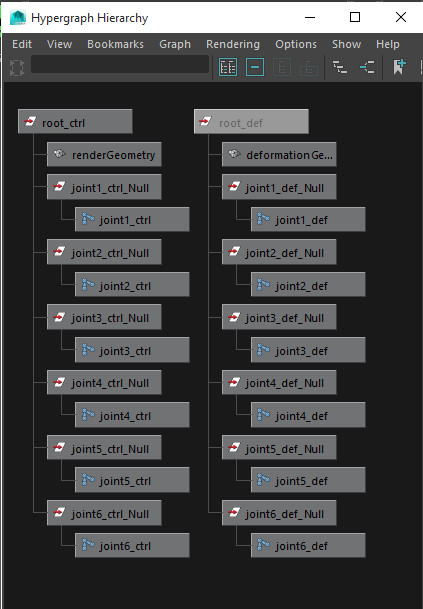Viewport: 423px width, 609px height.
Task: Select the root_ctrl node
Action: pos(75,122)
